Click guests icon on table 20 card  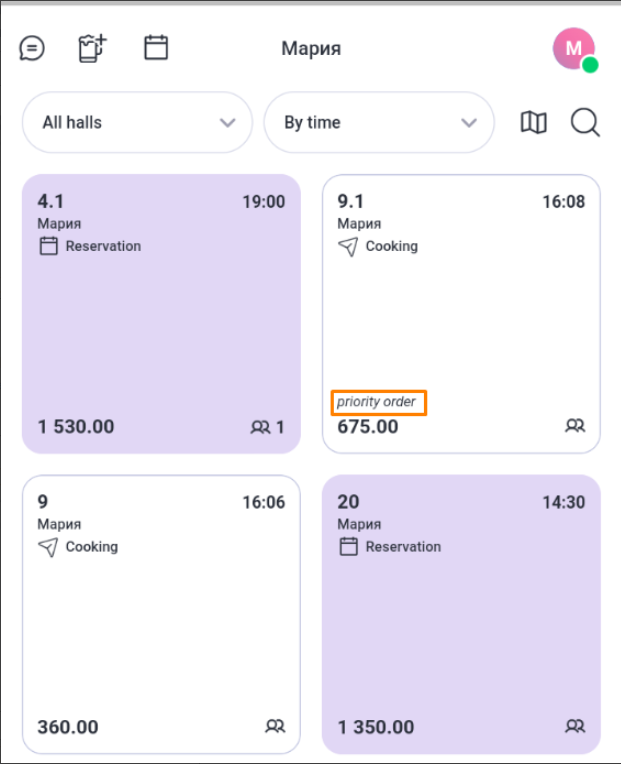[575, 726]
